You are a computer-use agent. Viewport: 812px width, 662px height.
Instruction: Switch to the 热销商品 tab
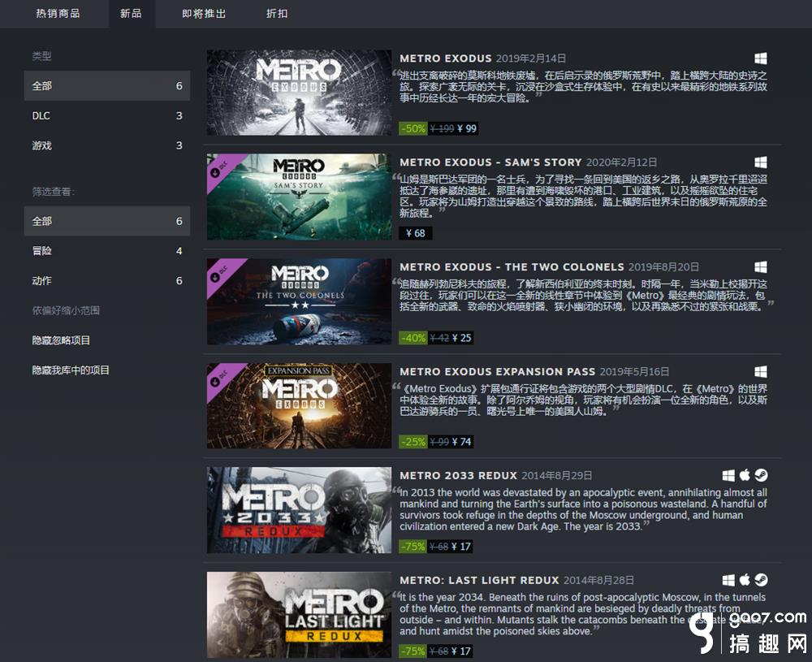(x=58, y=14)
